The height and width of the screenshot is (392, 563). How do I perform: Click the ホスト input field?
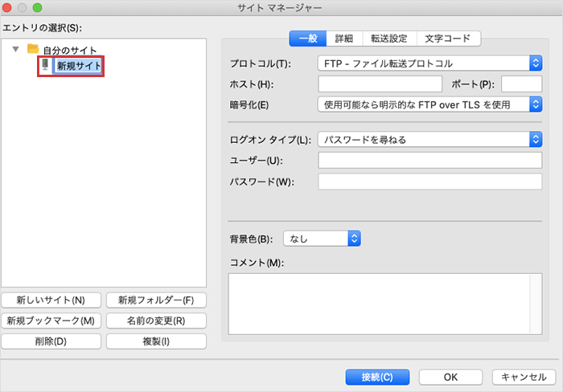[380, 84]
